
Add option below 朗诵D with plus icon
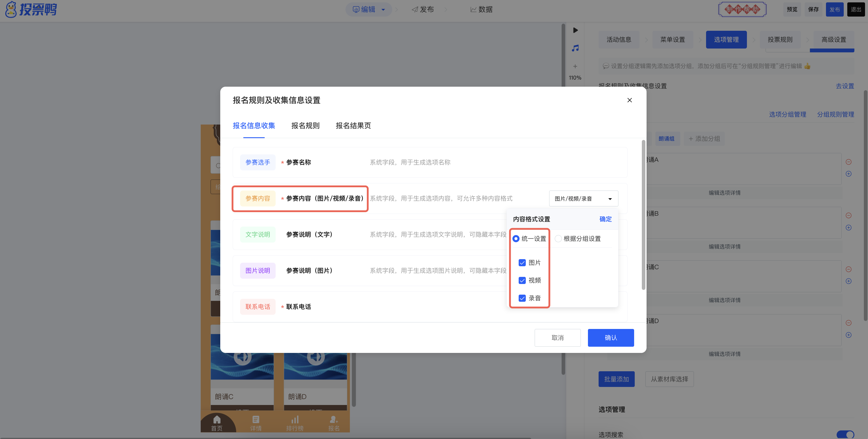[x=848, y=335]
